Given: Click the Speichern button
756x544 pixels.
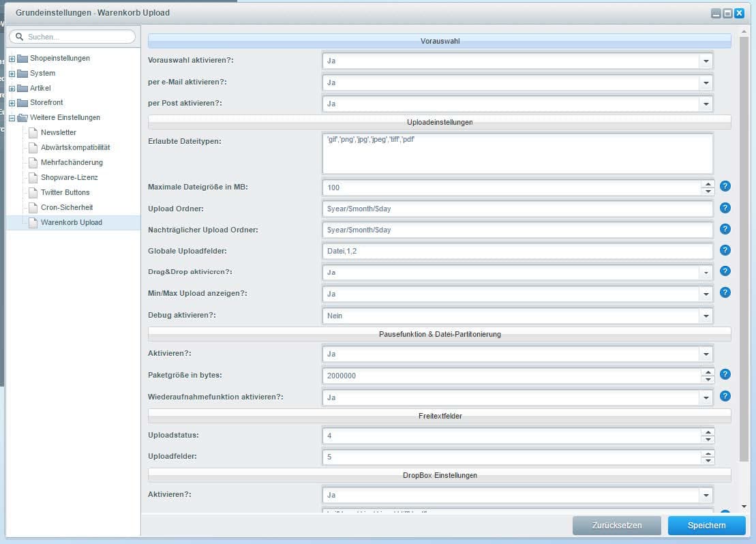Looking at the screenshot, I should pos(706,526).
